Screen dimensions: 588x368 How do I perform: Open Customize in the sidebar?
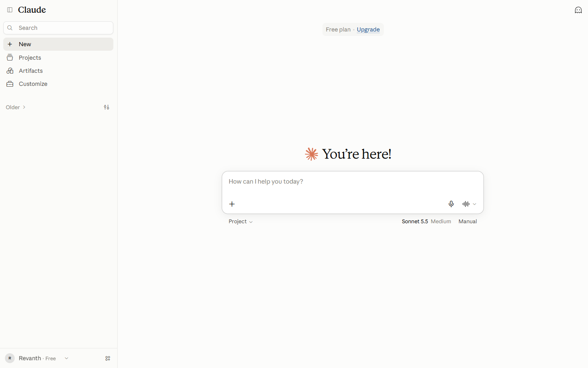click(x=58, y=84)
